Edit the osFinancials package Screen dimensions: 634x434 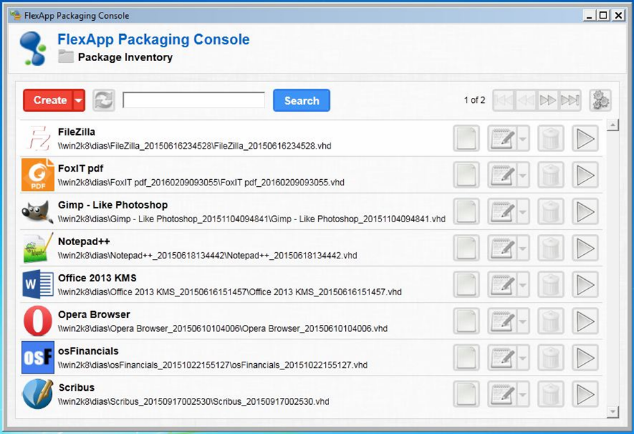pyautogui.click(x=502, y=358)
